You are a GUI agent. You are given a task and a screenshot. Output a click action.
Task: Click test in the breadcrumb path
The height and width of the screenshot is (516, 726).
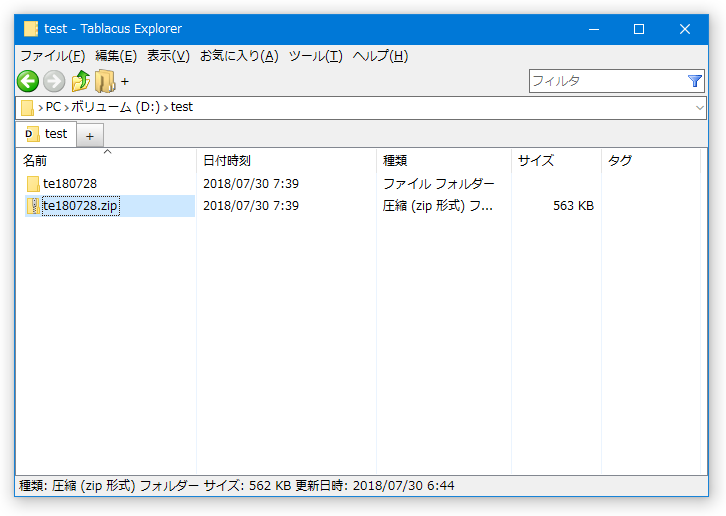click(182, 107)
